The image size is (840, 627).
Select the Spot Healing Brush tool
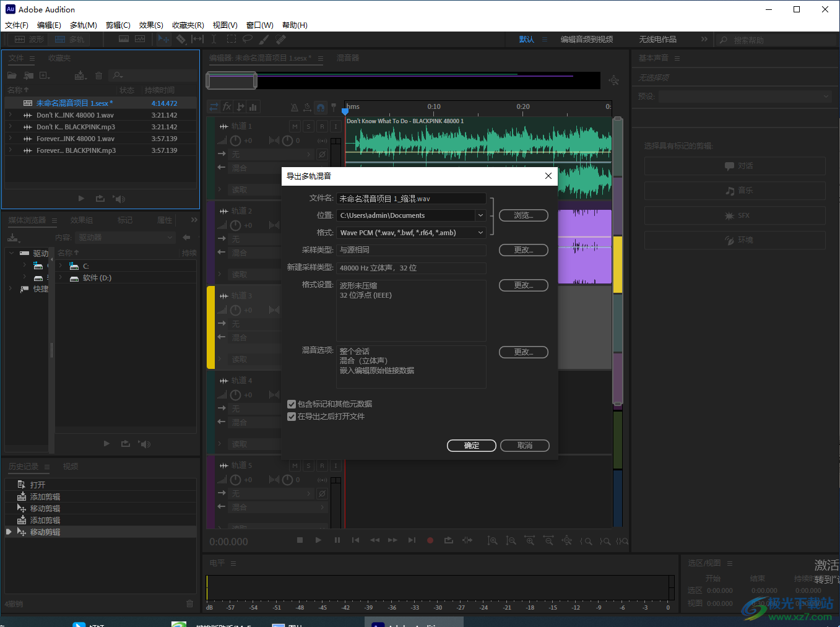click(x=281, y=39)
